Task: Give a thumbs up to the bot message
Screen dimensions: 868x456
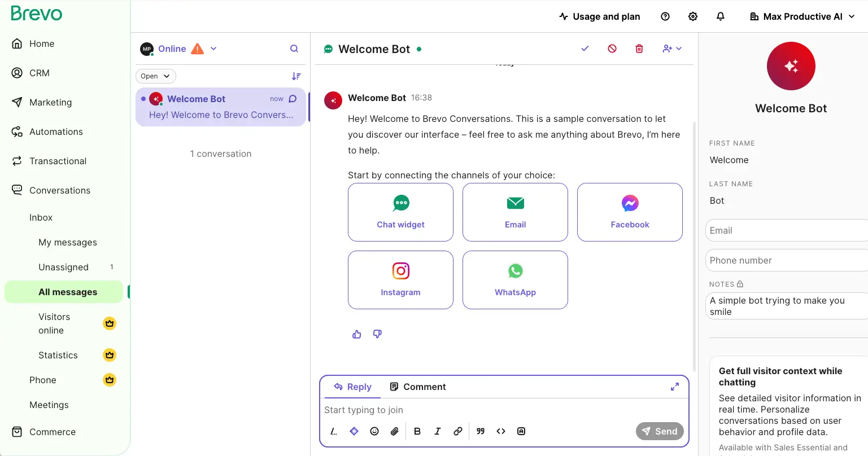Action: tap(356, 334)
